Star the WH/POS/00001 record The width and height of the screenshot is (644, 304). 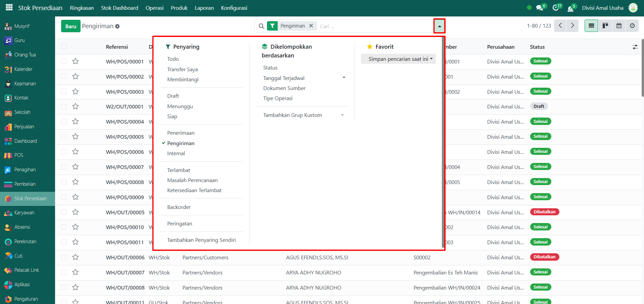[x=76, y=61]
